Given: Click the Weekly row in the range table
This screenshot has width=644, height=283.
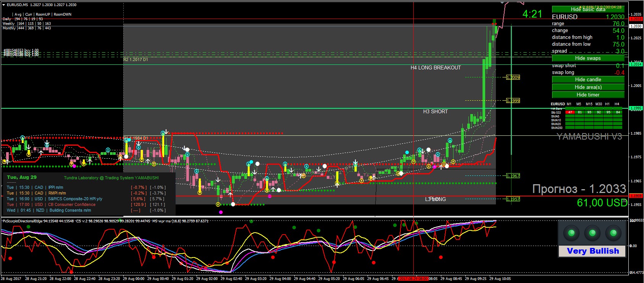Looking at the screenshot, I should (x=27, y=24).
